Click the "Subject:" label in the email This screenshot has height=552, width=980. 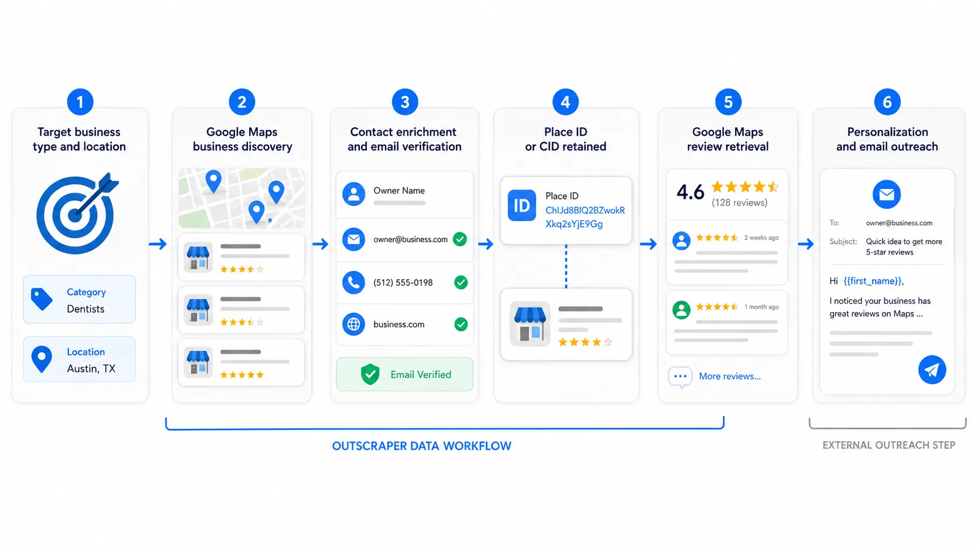[843, 242]
